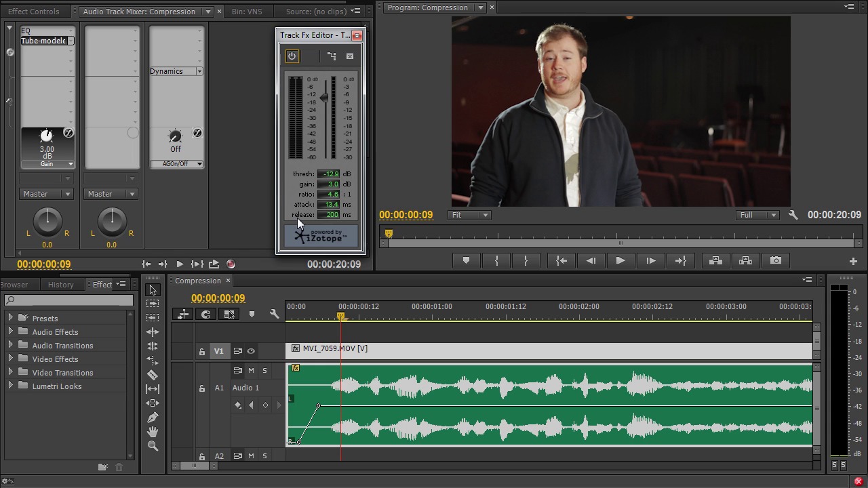Click the threshold fader in Track Fx Editor
This screenshot has width=868, height=488.
click(x=324, y=98)
